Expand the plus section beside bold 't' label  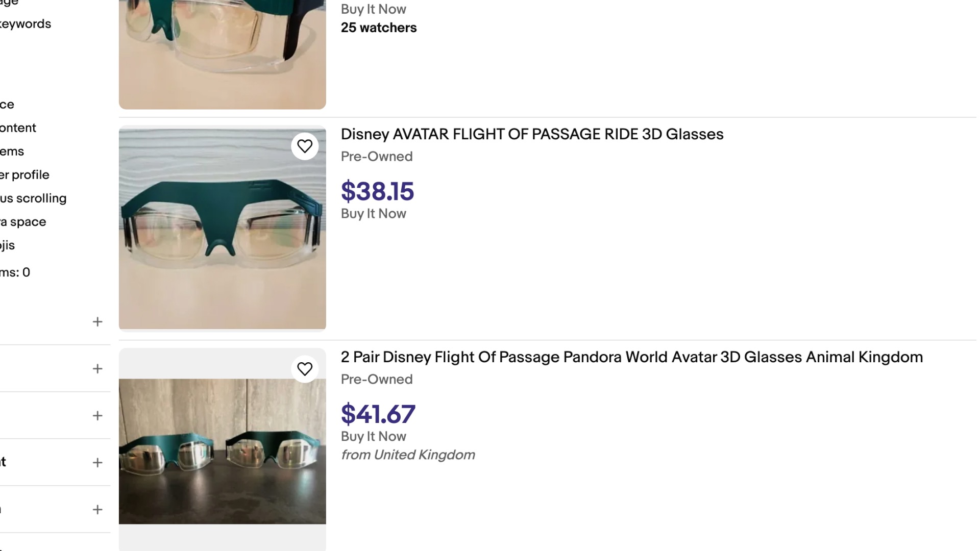point(97,463)
